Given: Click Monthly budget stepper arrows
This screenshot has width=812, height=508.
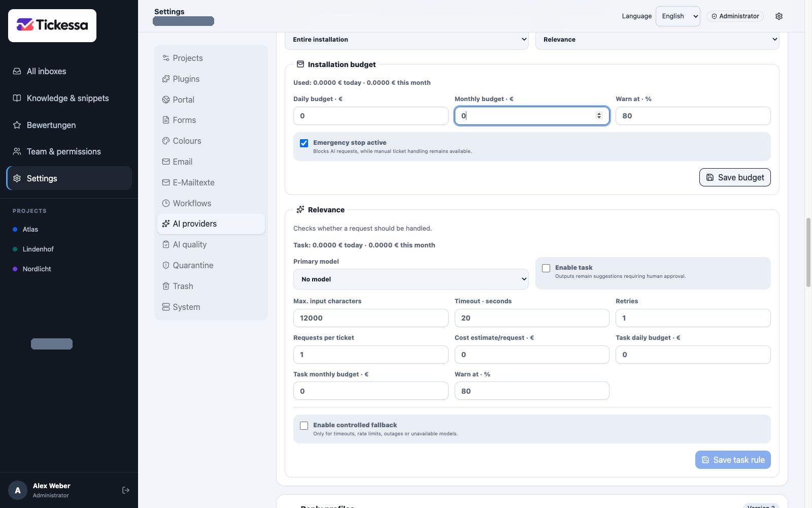Looking at the screenshot, I should (x=599, y=116).
